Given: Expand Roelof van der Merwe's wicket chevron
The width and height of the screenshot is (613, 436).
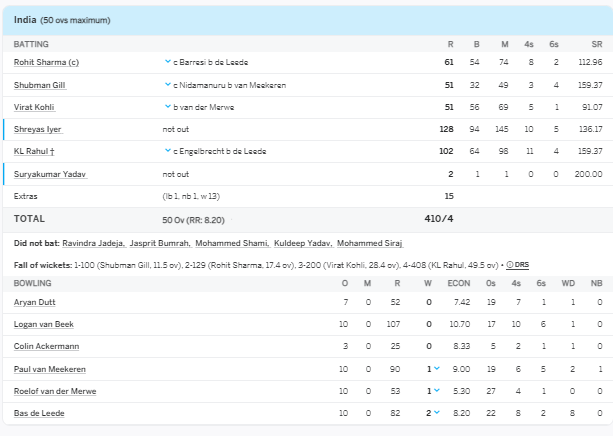Looking at the screenshot, I should pyautogui.click(x=437, y=391).
